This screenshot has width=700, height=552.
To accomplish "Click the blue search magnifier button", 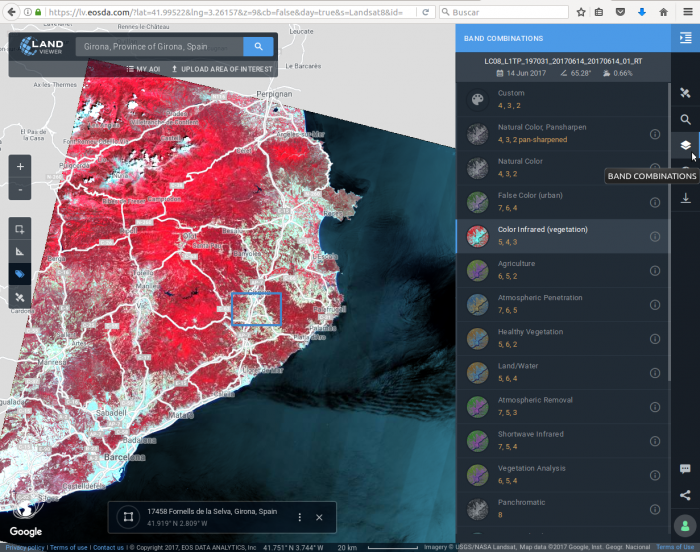I will (258, 46).
